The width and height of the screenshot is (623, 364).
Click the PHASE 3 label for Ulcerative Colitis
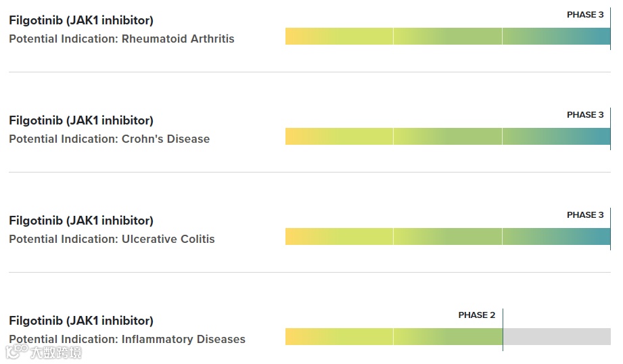pyautogui.click(x=585, y=215)
